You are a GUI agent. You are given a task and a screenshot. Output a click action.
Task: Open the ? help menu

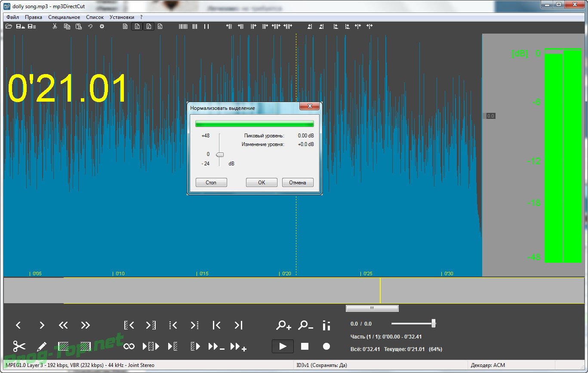pyautogui.click(x=141, y=17)
